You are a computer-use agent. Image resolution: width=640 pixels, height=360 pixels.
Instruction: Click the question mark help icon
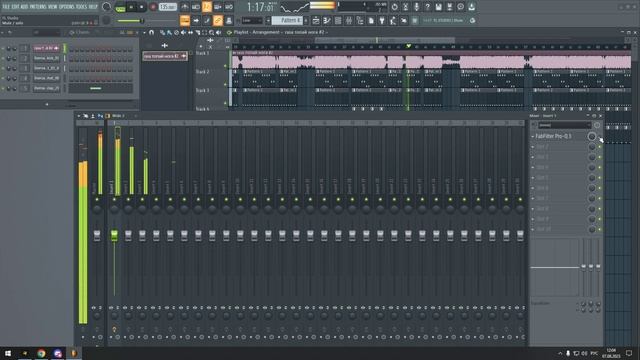coord(427,7)
